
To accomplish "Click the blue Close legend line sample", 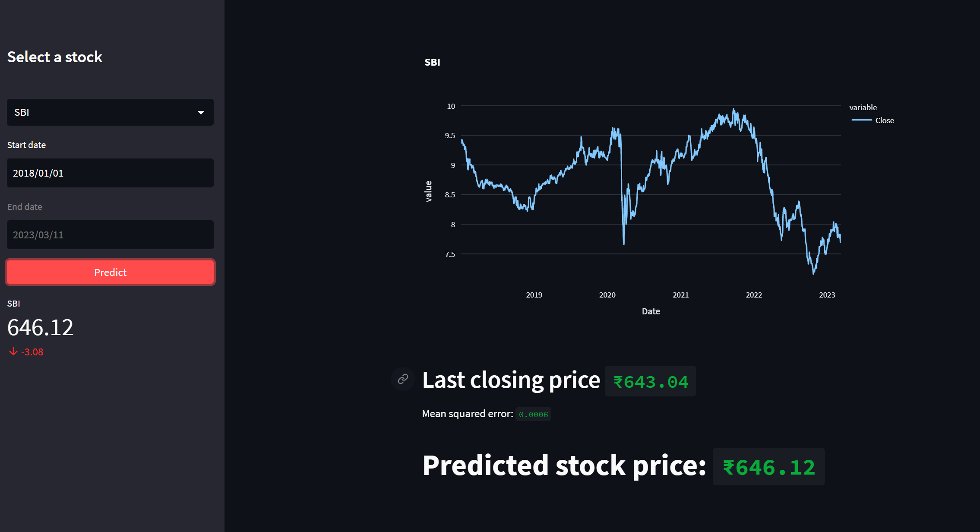I will (x=861, y=120).
